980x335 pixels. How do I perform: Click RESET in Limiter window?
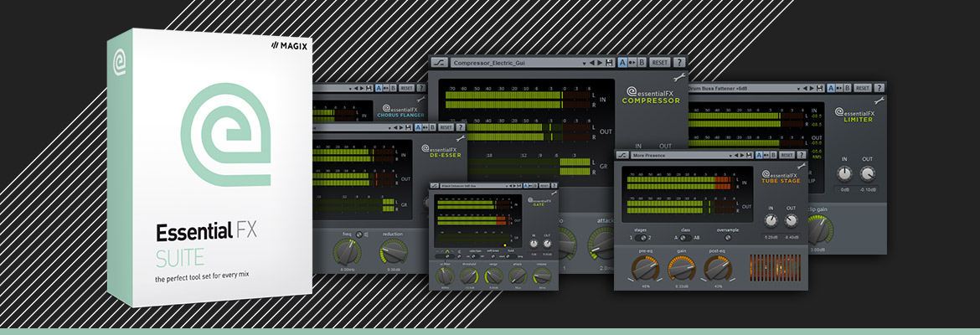pyautogui.click(x=863, y=88)
